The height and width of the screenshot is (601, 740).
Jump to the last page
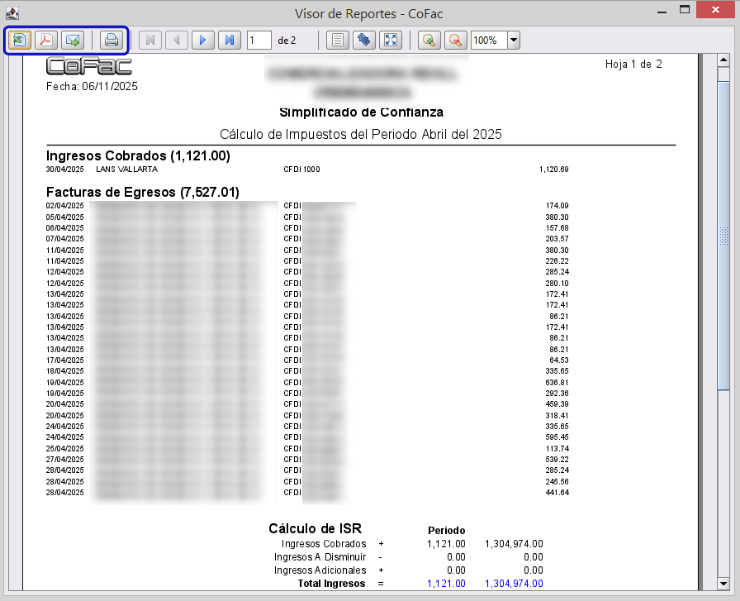point(230,40)
